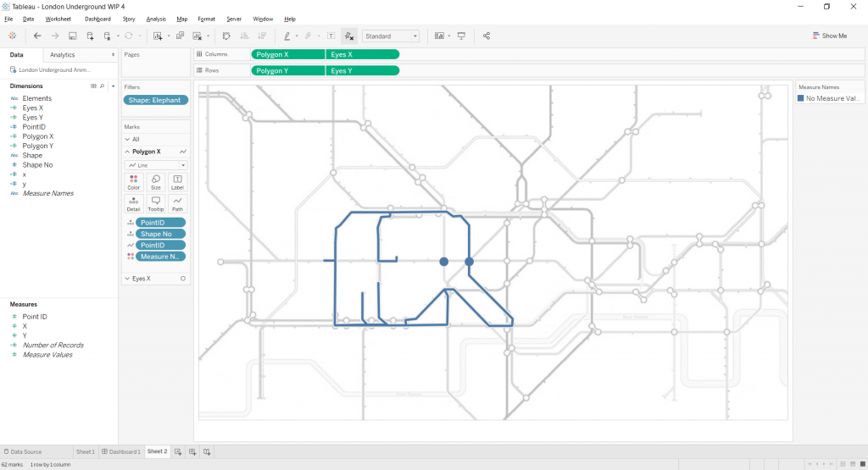868x470 pixels.
Task: Click the right elephant eye dot
Action: click(469, 262)
